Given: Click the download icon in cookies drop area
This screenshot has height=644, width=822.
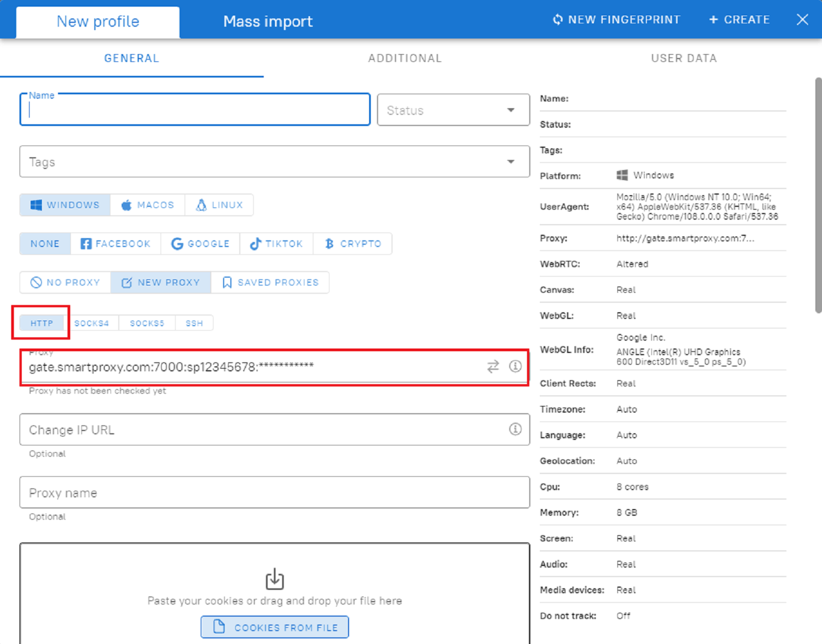Looking at the screenshot, I should coord(274,579).
